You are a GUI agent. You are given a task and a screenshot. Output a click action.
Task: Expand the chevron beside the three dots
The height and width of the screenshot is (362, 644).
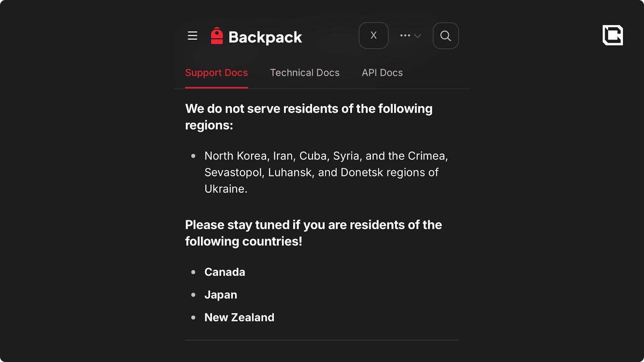click(x=418, y=36)
